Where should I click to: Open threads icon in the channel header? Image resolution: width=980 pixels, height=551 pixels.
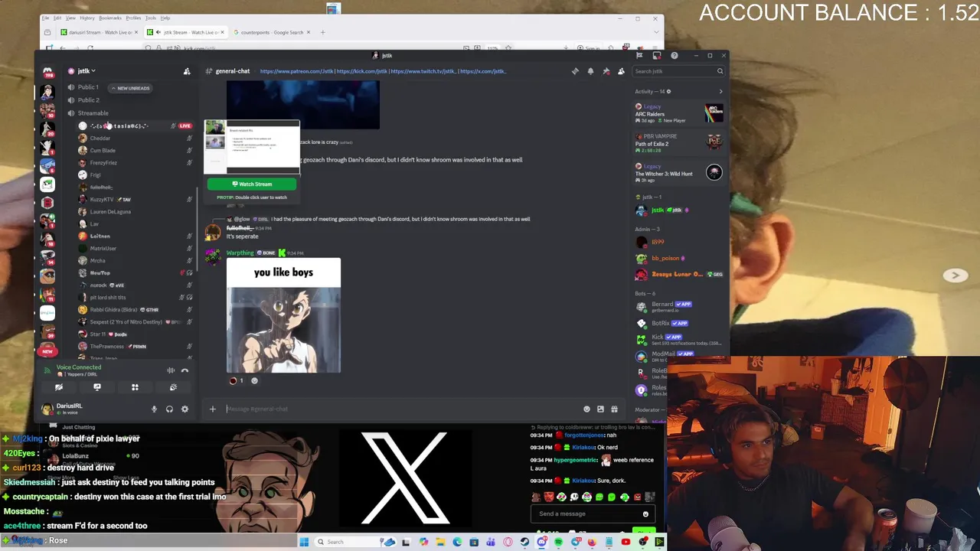(x=575, y=71)
